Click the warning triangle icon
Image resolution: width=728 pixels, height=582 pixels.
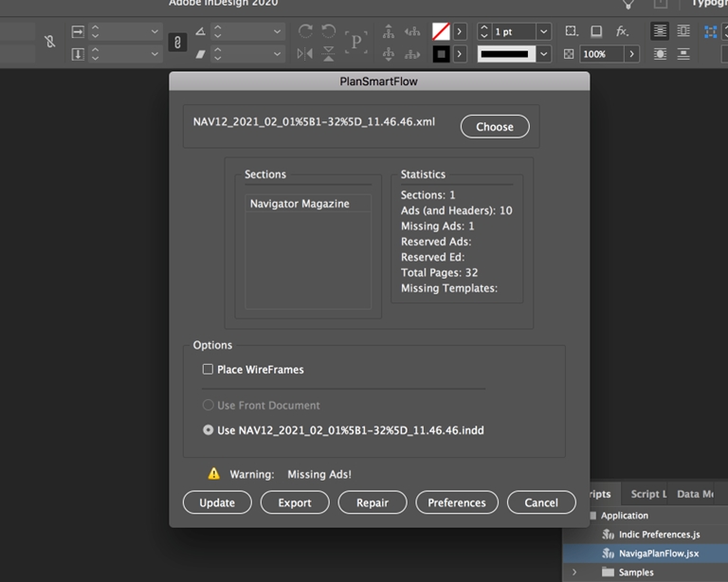point(214,474)
